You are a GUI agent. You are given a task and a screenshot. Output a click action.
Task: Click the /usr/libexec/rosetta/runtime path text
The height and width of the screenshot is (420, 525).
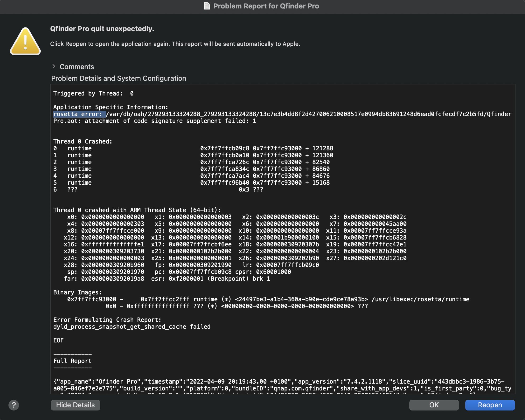point(420,299)
